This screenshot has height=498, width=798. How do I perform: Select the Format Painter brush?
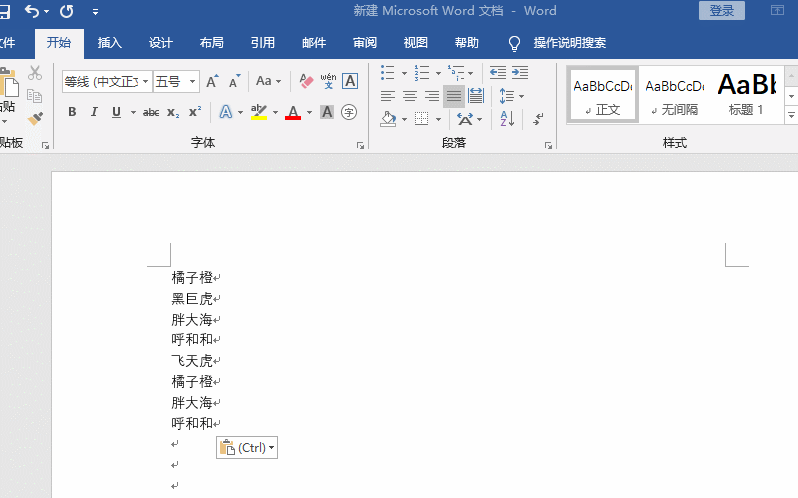point(35,119)
